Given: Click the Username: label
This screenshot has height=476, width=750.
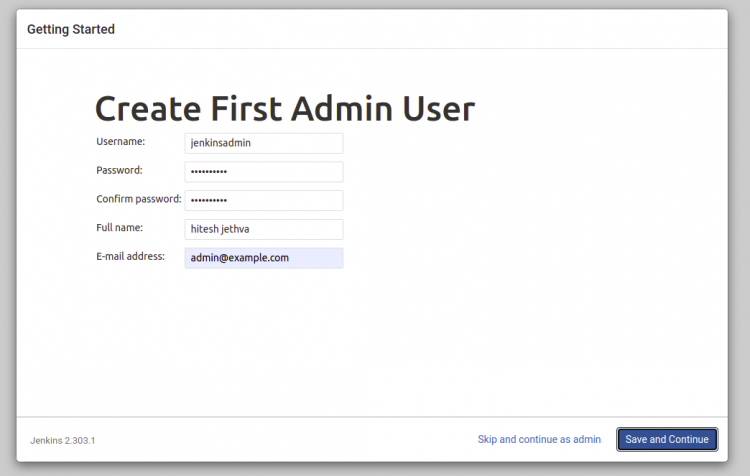Looking at the screenshot, I should [x=121, y=142].
